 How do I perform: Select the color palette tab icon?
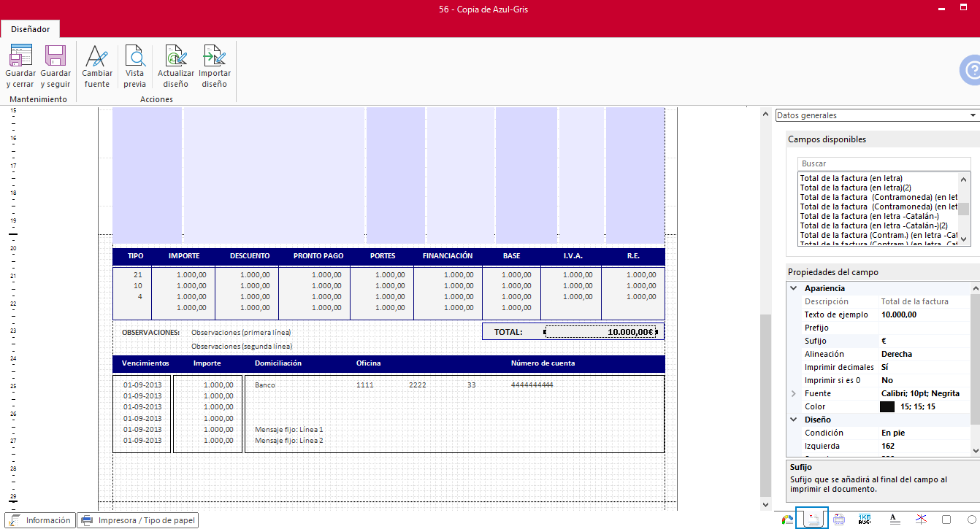tap(787, 520)
